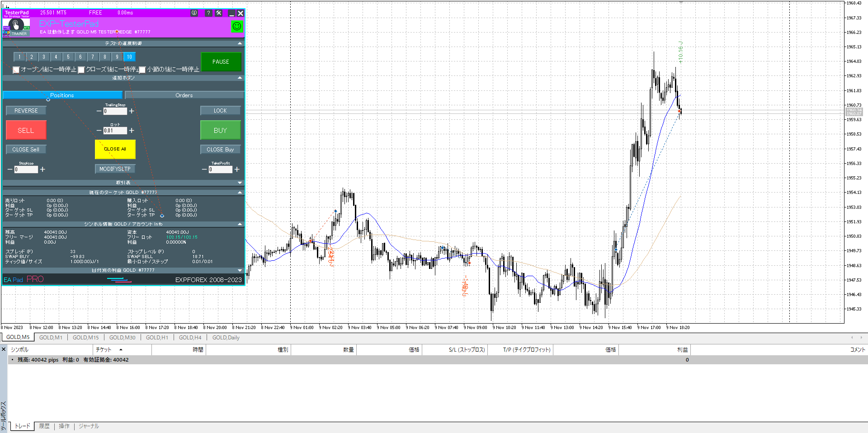Enable pause after bar (小節の後に一時停止)
Screen dimensions: 868x433
click(x=142, y=70)
